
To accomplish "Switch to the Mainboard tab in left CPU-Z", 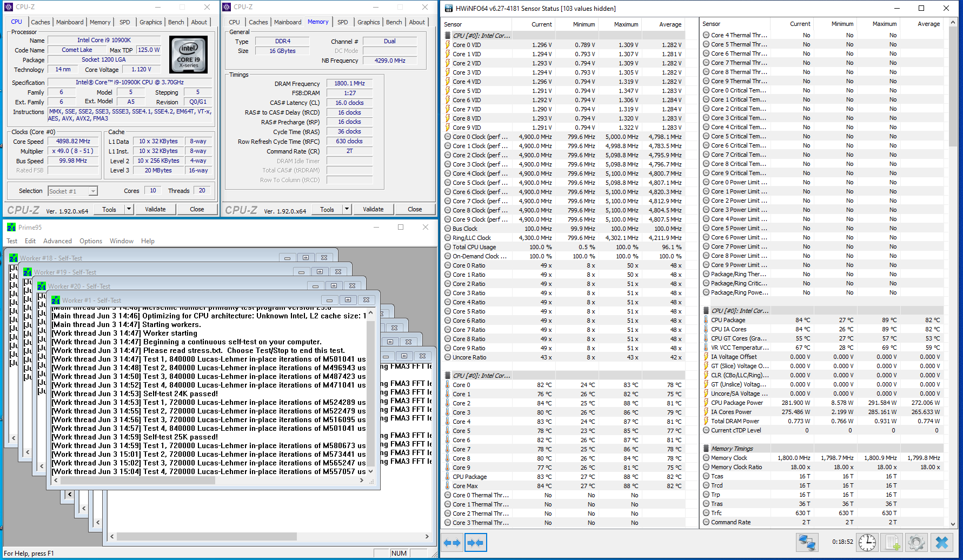I will click(70, 22).
